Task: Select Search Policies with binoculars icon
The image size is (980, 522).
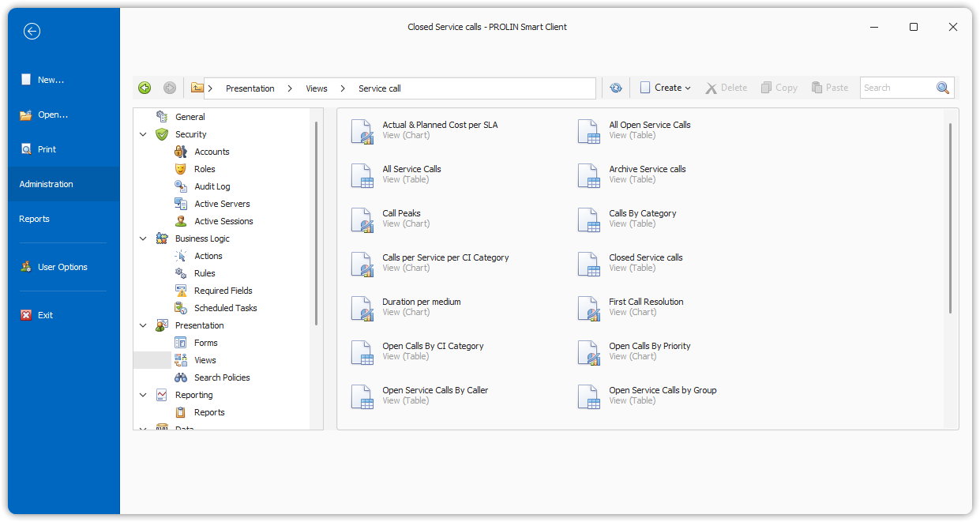Action: point(222,377)
